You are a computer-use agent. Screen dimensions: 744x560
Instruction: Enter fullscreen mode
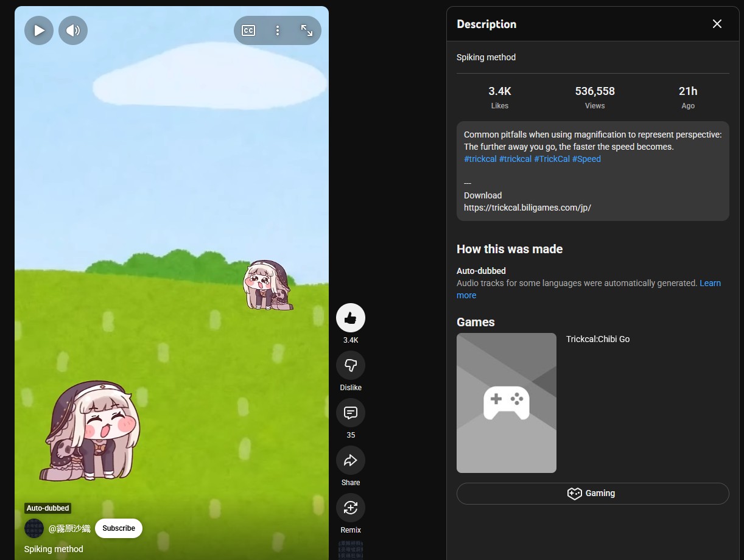pos(307,30)
